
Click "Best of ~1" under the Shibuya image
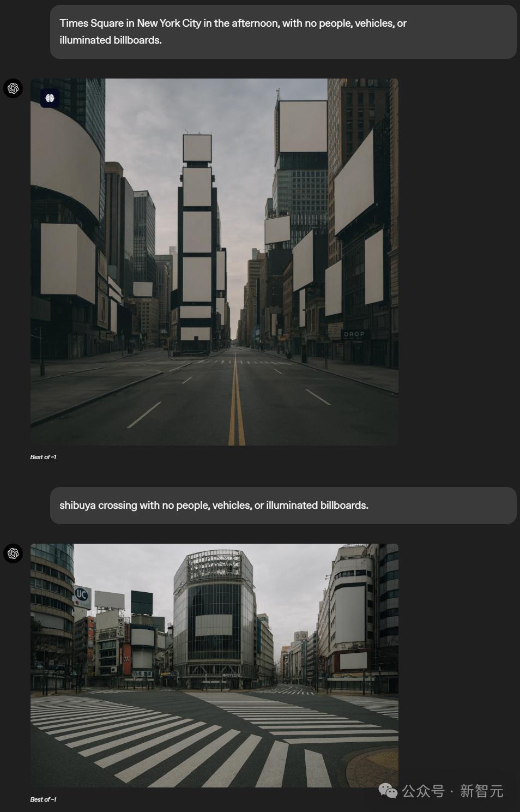click(x=43, y=799)
